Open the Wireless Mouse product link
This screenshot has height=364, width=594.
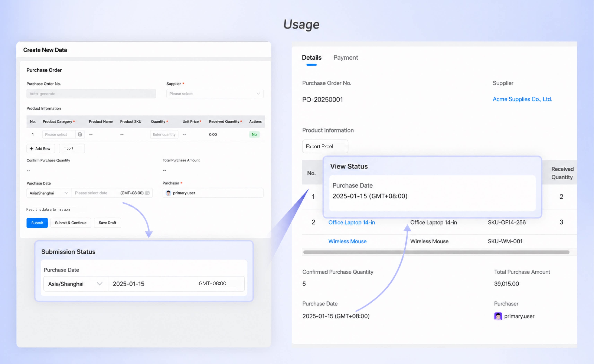click(347, 241)
